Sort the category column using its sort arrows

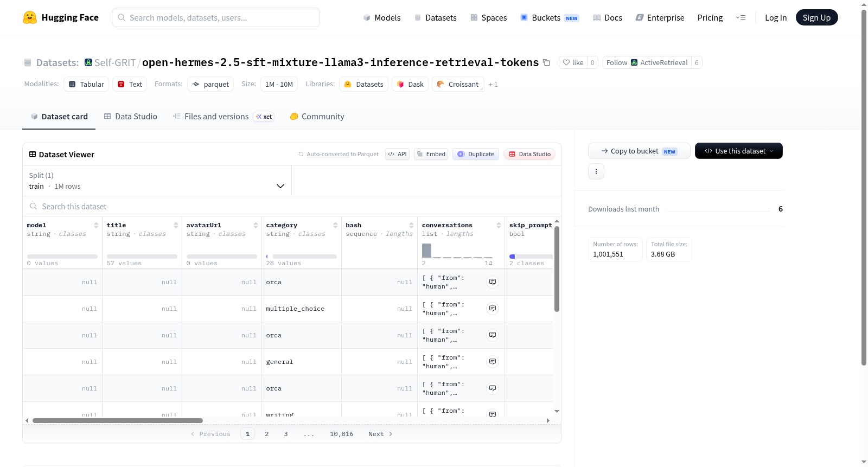tap(335, 225)
